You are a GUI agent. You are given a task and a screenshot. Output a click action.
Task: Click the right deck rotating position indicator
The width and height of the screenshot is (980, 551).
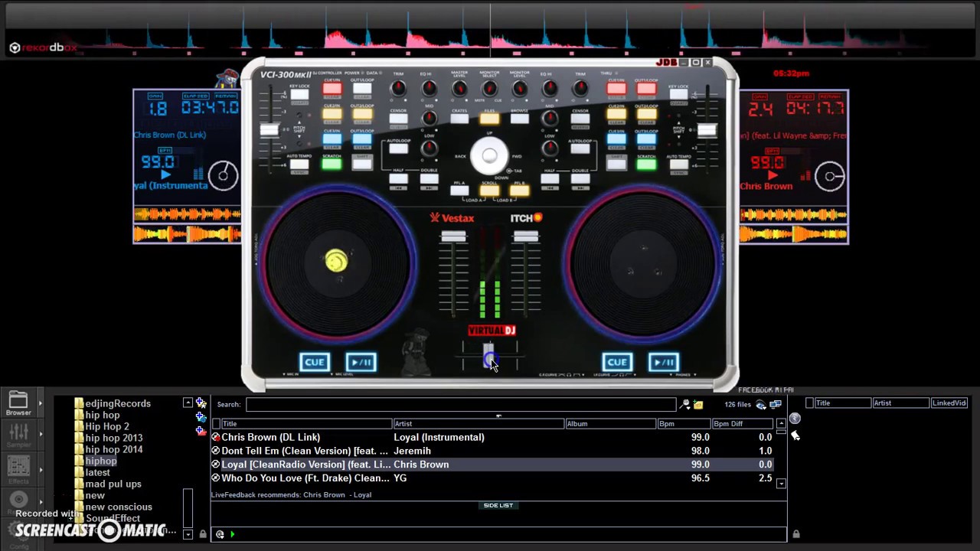pyautogui.click(x=829, y=177)
